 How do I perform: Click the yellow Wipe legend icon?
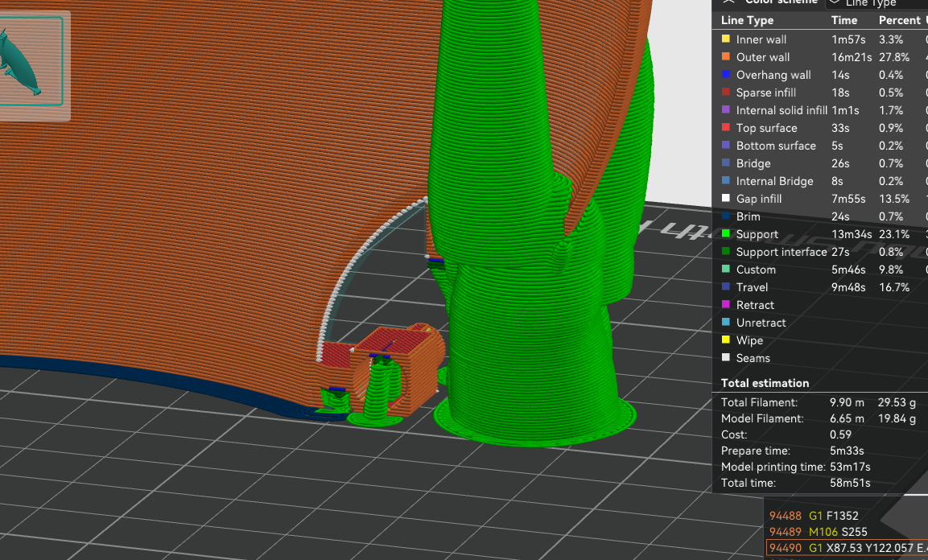point(726,340)
